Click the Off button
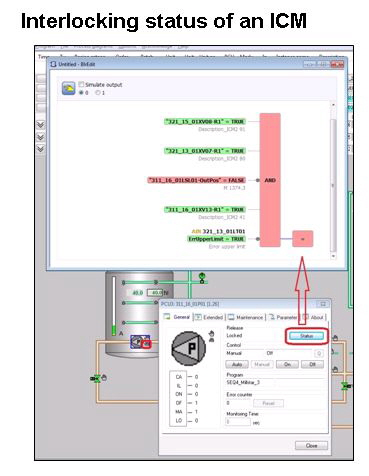 [x=312, y=364]
